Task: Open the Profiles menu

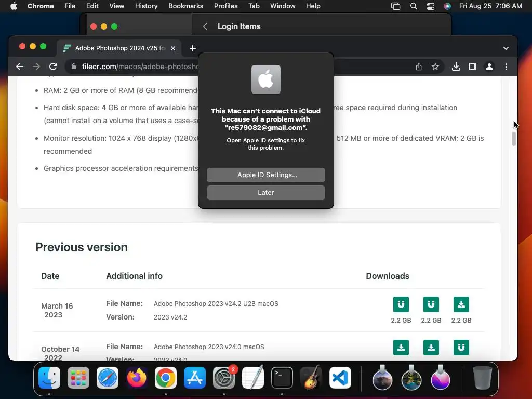Action: (x=225, y=6)
